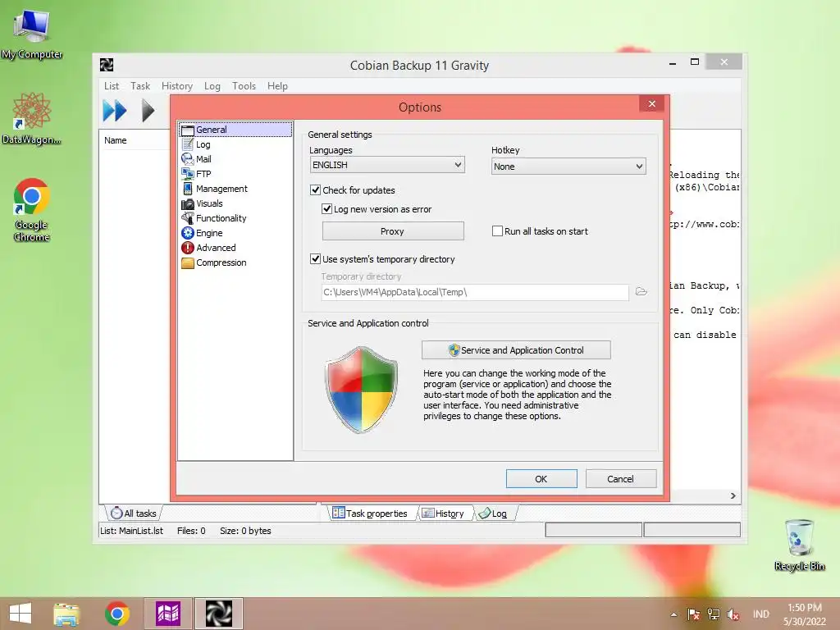Click IND language indicator in tray
The height and width of the screenshot is (630, 840).
pos(760,614)
